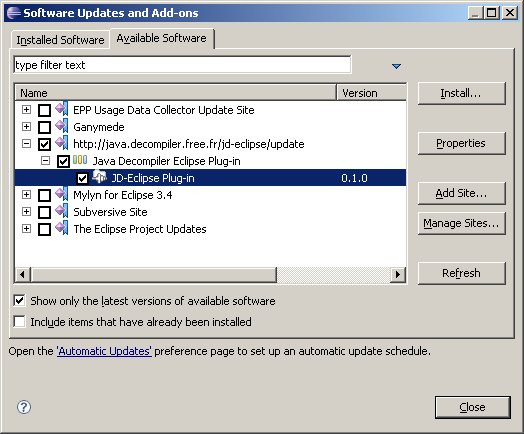This screenshot has width=524, height=434.
Task: Switch to the Installed Software tab
Action: [60, 40]
